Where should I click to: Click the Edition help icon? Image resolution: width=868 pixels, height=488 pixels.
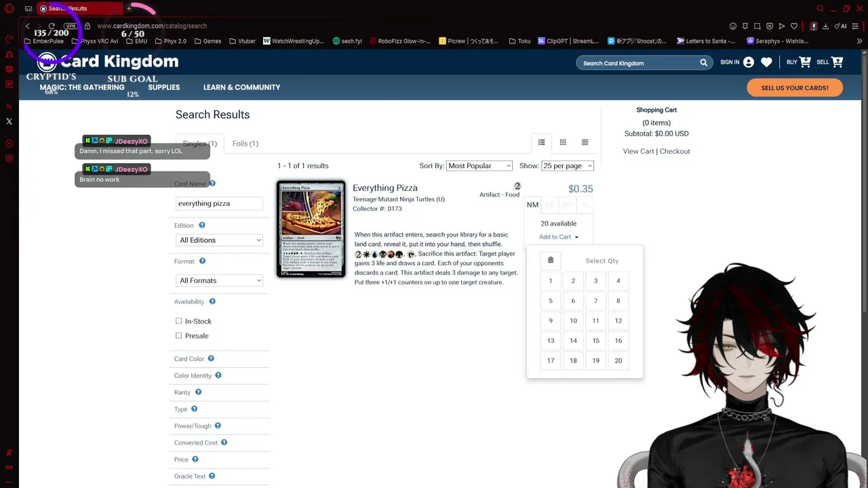(202, 225)
